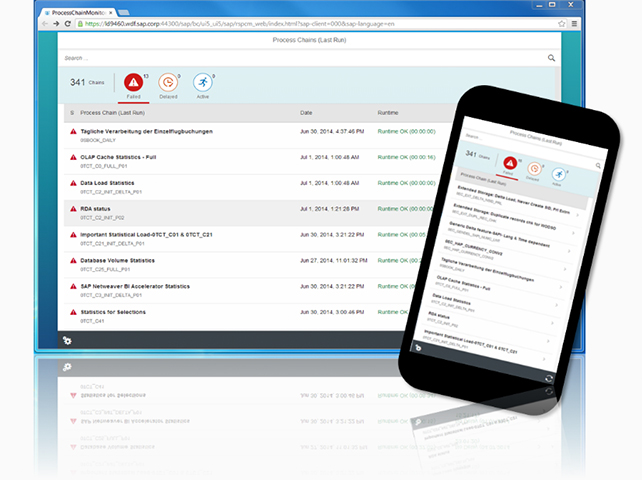Click the refresh icon on phone footer
The image size is (642, 480).
pos(549,378)
